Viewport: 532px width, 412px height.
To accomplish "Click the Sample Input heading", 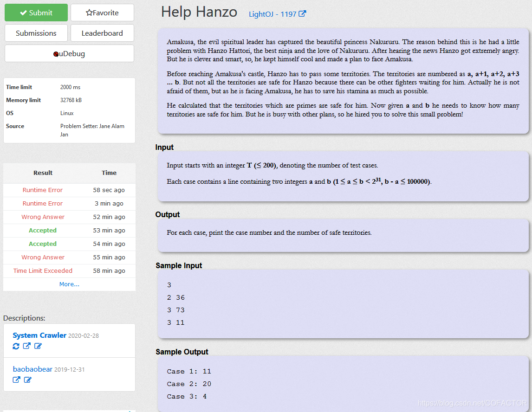I will click(x=179, y=265).
